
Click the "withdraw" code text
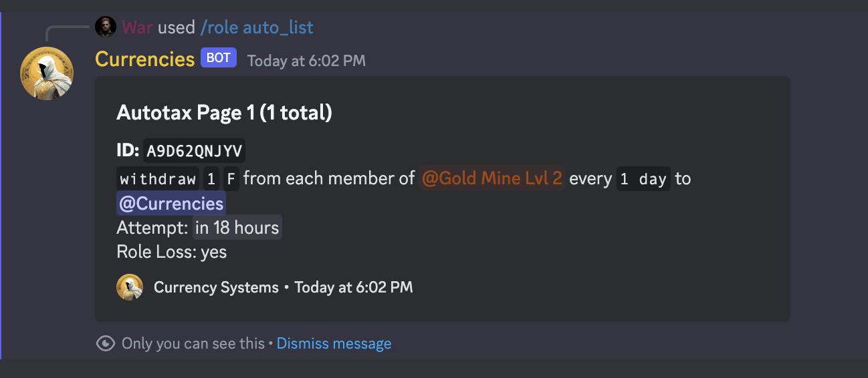[158, 179]
